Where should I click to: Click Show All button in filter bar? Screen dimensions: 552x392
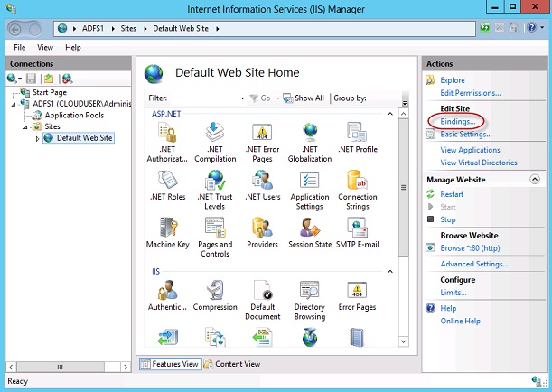tap(304, 98)
